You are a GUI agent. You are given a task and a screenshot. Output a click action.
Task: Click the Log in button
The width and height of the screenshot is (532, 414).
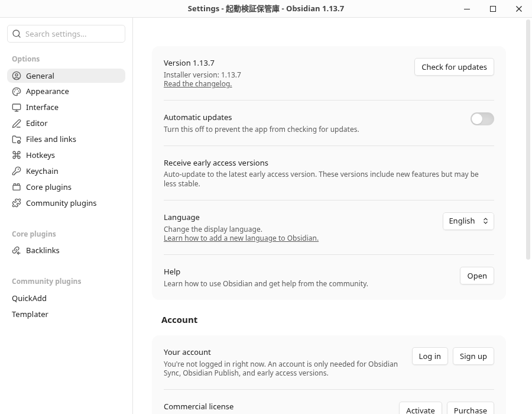430,356
